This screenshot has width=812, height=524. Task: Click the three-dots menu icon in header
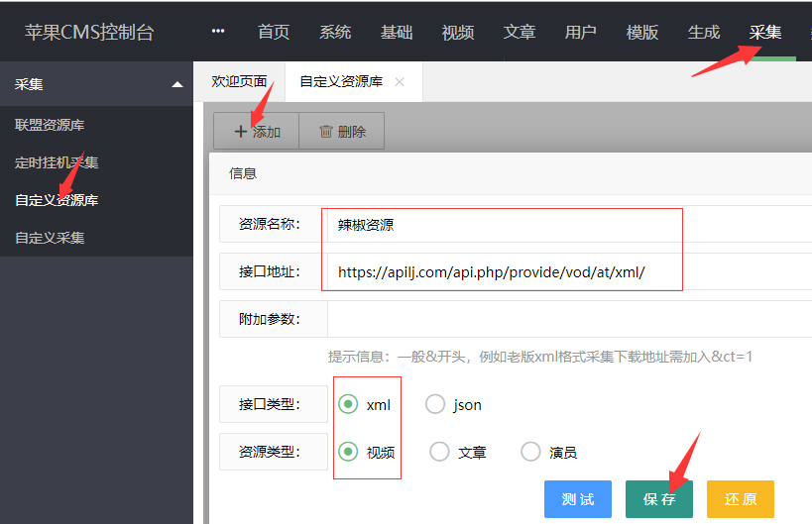(218, 32)
